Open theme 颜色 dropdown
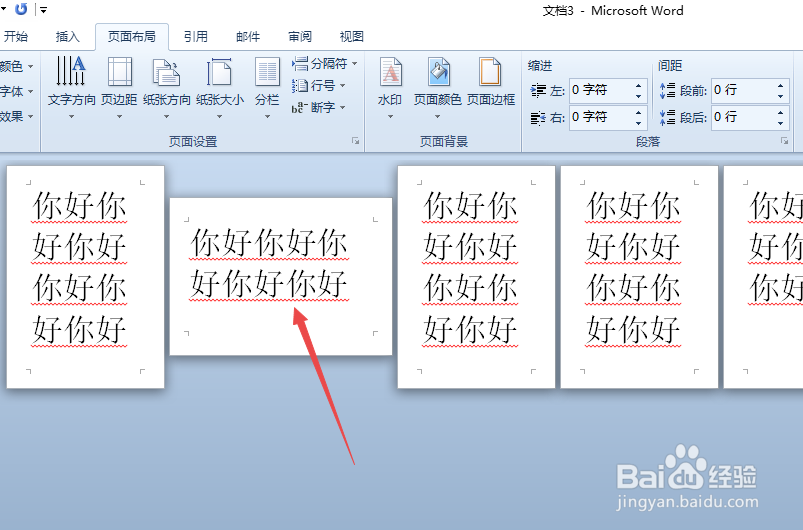 [16, 67]
